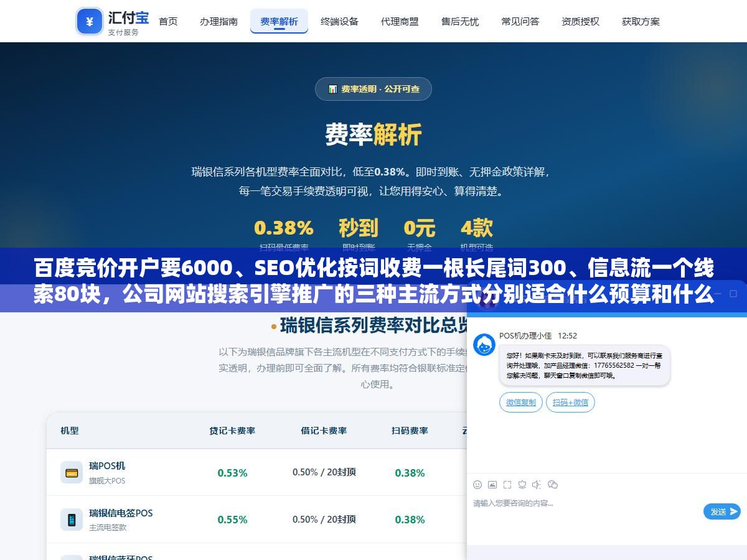Viewport: 747px width, 560px height.
Task: Click the rating flower icon in the chat toolbar
Action: click(x=522, y=485)
